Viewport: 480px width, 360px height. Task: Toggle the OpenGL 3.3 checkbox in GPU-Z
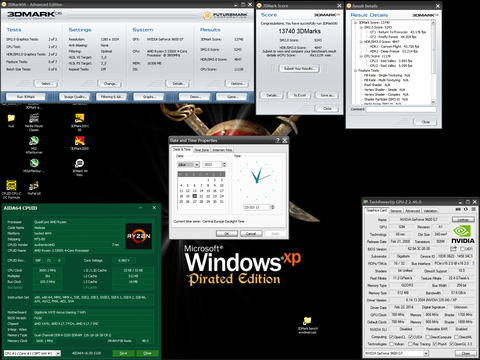point(452,344)
